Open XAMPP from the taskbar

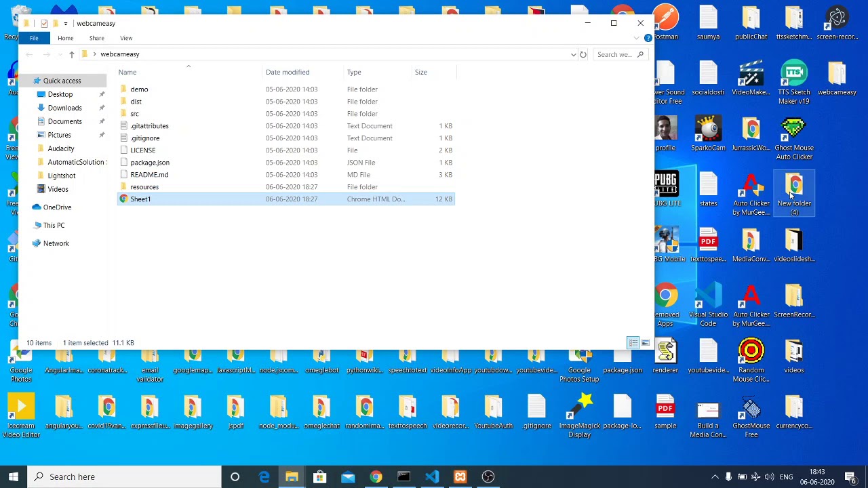coord(460,476)
